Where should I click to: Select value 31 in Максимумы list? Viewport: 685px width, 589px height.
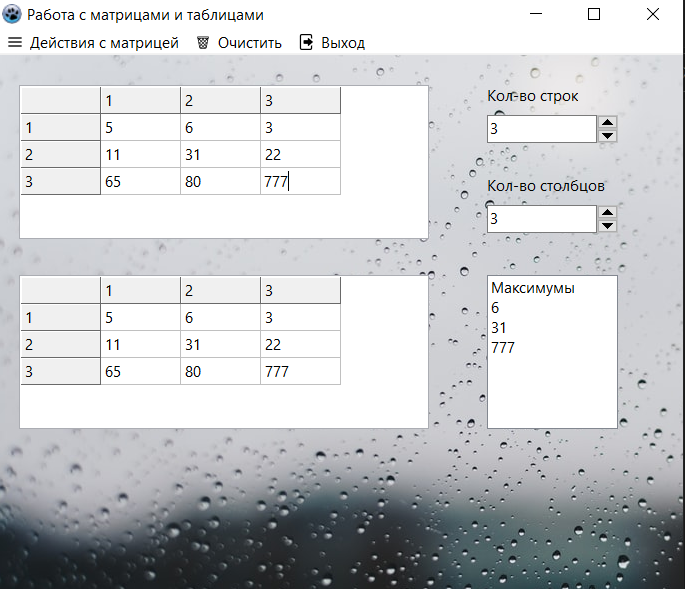point(498,328)
